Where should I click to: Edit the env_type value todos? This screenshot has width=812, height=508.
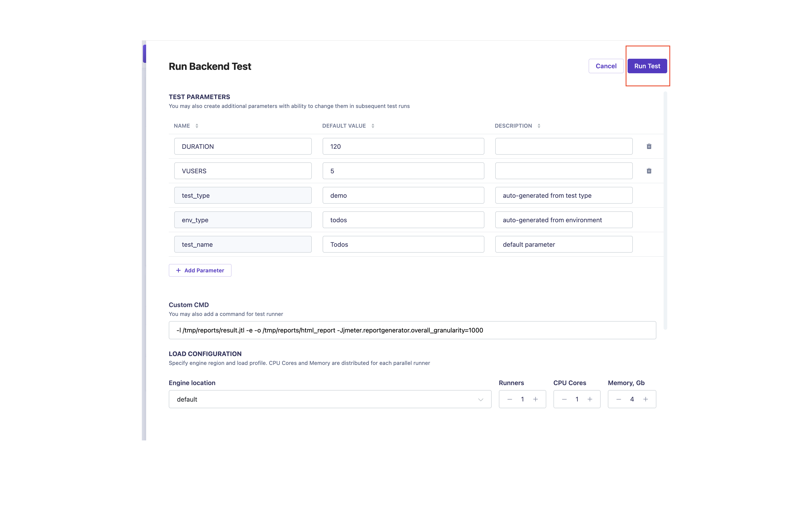(x=403, y=220)
